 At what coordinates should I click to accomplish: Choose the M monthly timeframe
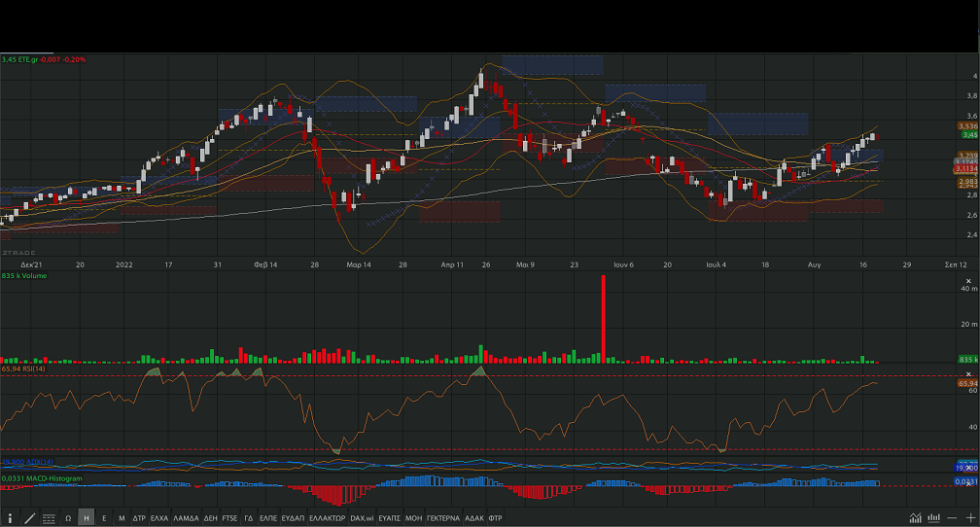pyautogui.click(x=121, y=518)
